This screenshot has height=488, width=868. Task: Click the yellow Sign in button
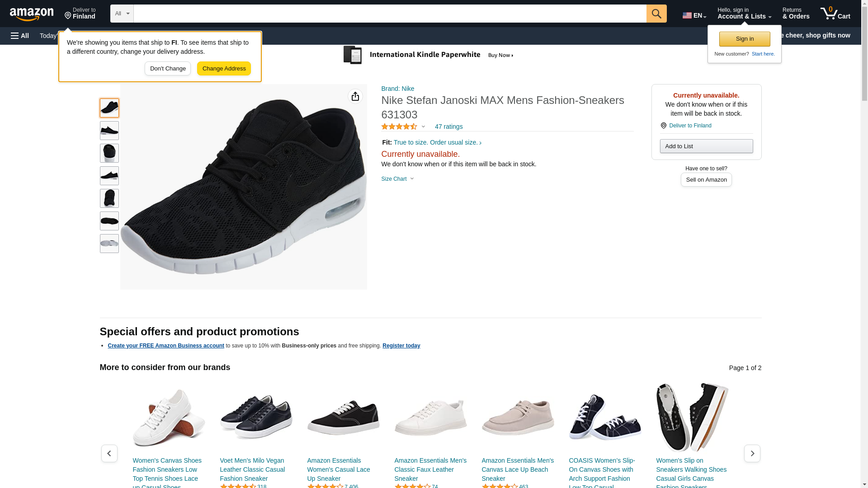[745, 39]
